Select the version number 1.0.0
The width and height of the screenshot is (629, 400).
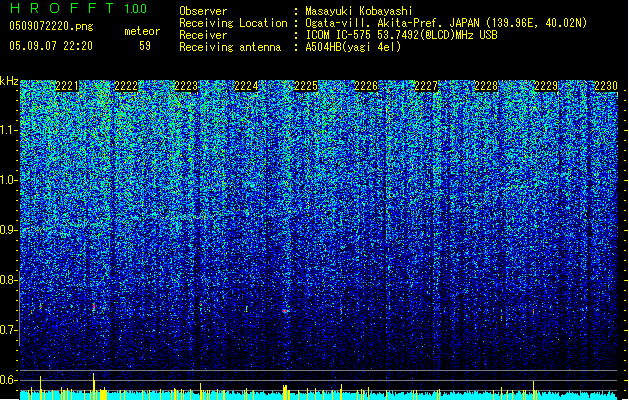click(x=136, y=9)
